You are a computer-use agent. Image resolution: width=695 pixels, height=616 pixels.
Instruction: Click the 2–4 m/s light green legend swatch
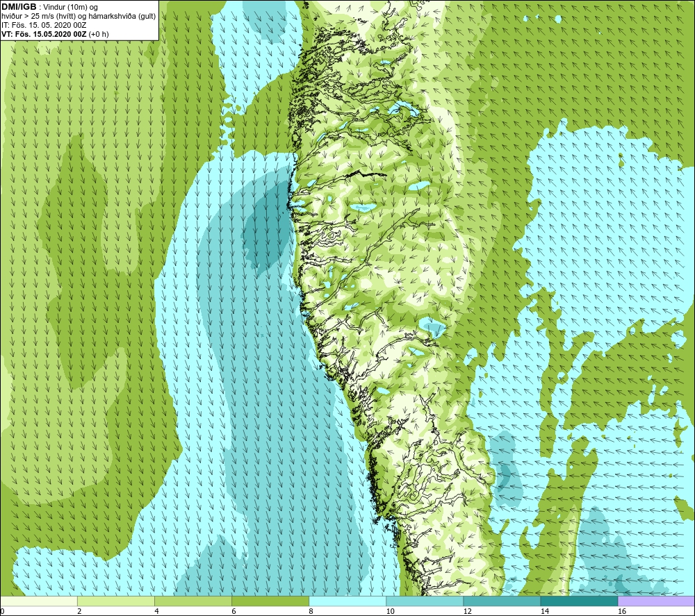116,601
